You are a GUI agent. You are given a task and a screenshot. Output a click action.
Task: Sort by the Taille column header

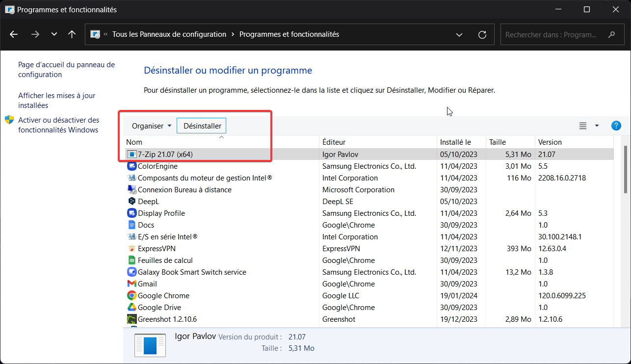pyautogui.click(x=510, y=142)
